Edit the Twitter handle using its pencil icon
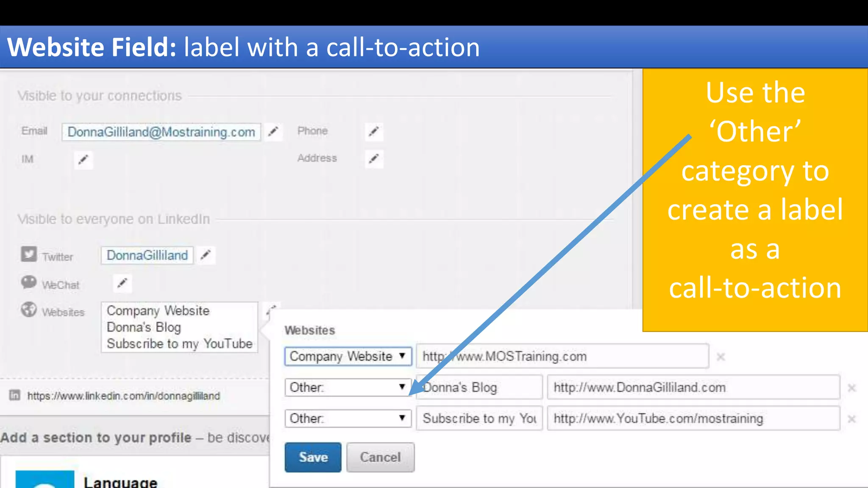Image resolution: width=868 pixels, height=488 pixels. (x=206, y=255)
